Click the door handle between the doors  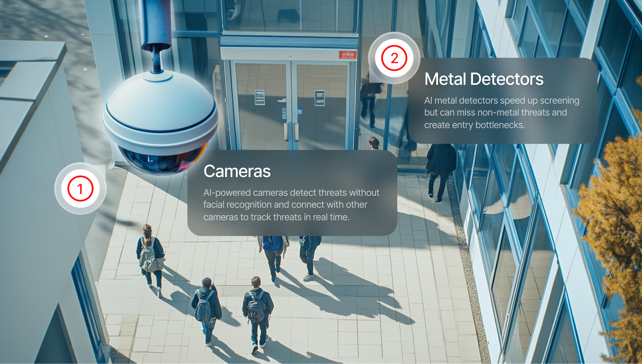point(291,132)
